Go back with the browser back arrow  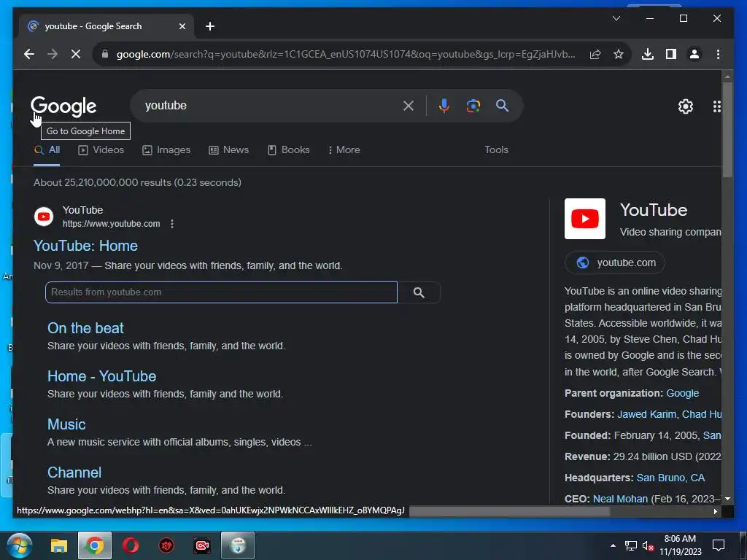(29, 54)
